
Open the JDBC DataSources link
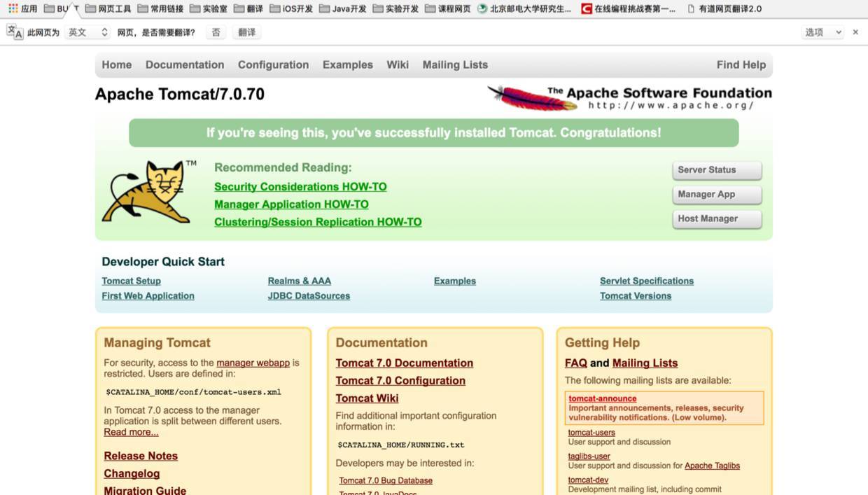click(309, 295)
